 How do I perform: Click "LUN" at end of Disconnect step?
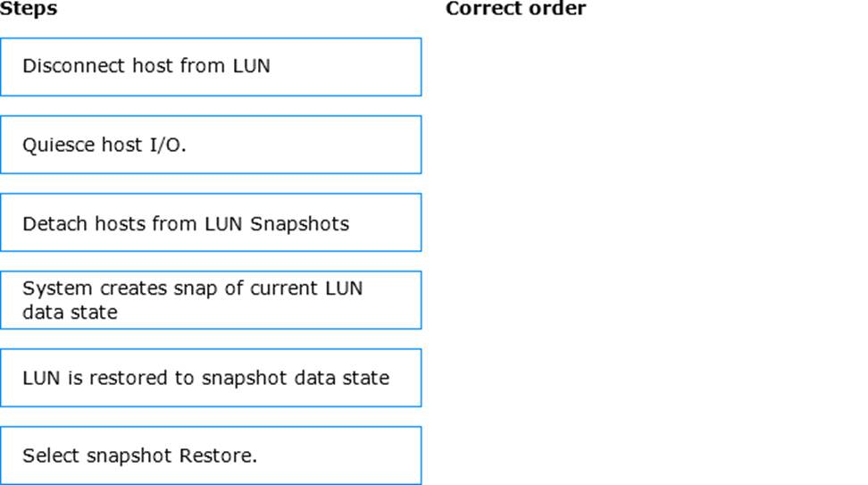[251, 66]
